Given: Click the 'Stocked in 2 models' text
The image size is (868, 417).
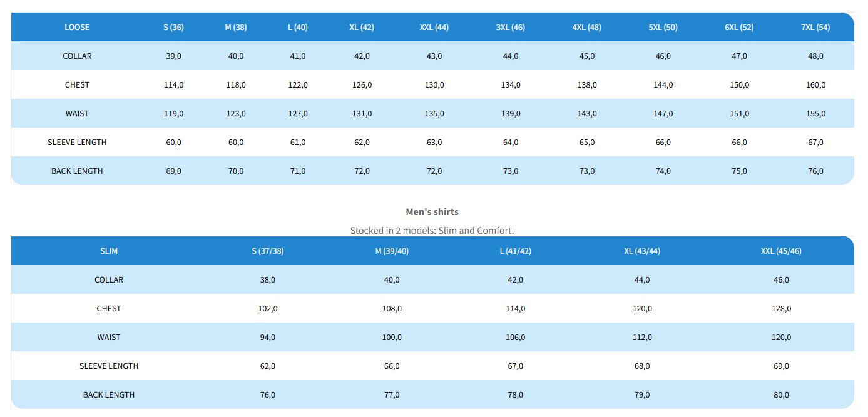Looking at the screenshot, I should (x=432, y=230).
